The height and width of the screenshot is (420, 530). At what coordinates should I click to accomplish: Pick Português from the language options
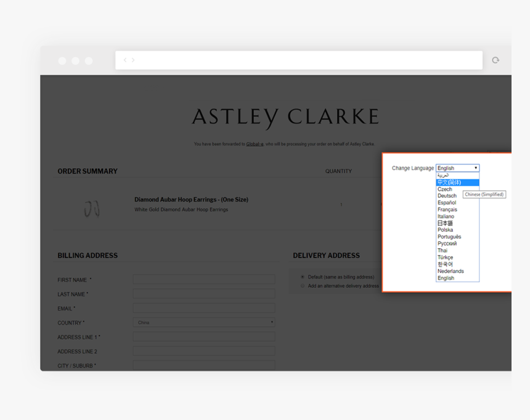(x=449, y=236)
